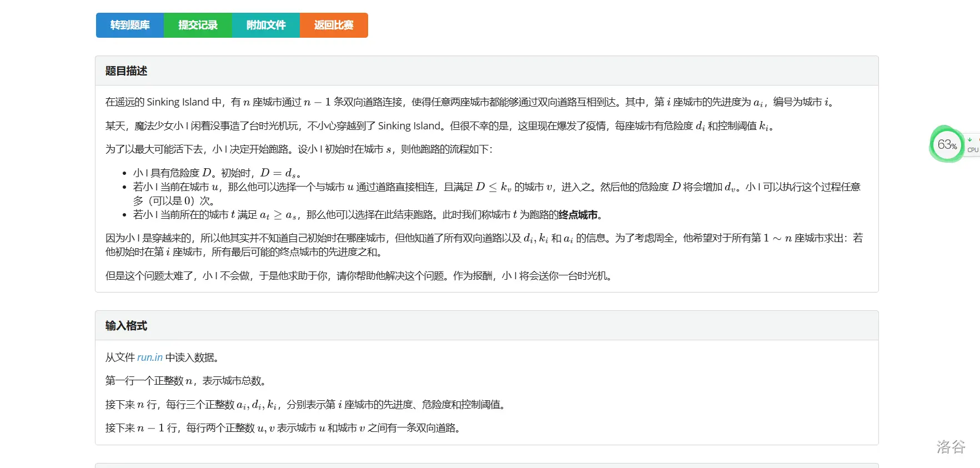The height and width of the screenshot is (468, 980).
Task: Open the 转到题库 tab
Action: [x=130, y=25]
